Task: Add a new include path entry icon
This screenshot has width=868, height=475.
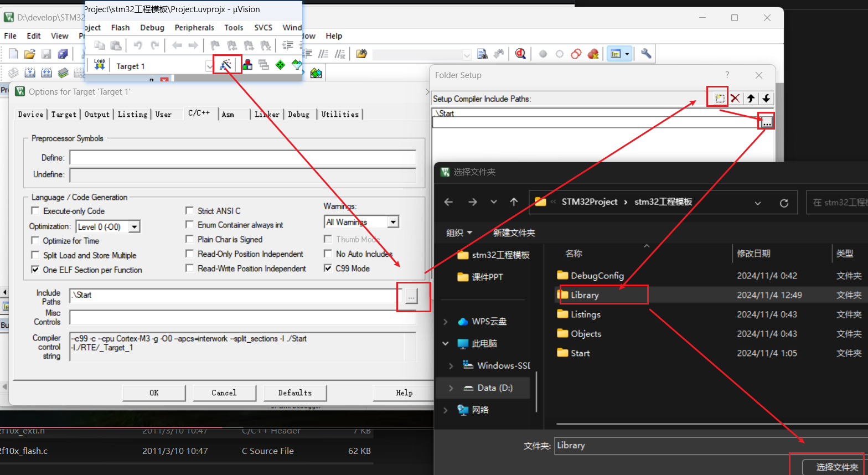Action: point(719,98)
